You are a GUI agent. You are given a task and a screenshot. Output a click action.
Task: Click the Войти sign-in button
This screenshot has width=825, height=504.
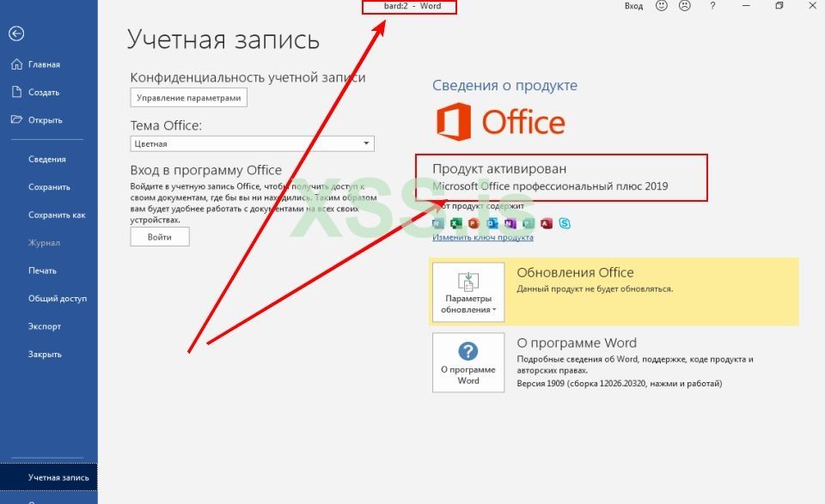(x=160, y=237)
